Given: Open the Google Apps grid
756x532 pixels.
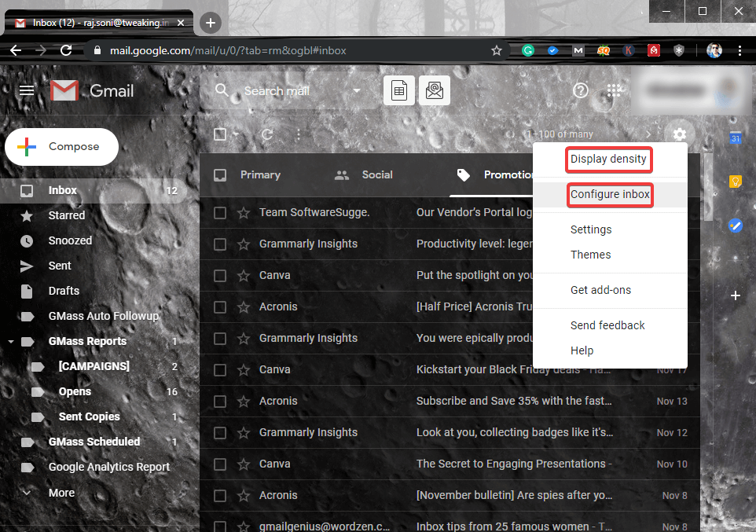Looking at the screenshot, I should coord(614,90).
